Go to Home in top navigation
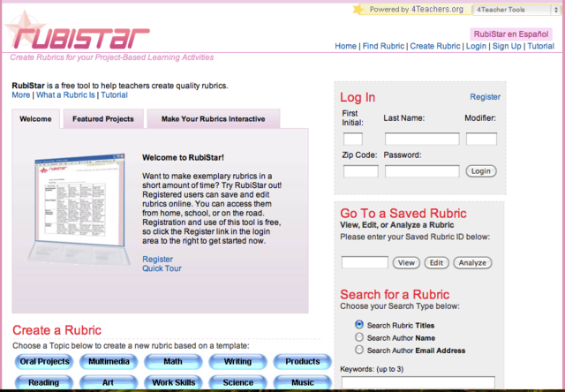Image resolution: width=565 pixels, height=392 pixels. [345, 46]
